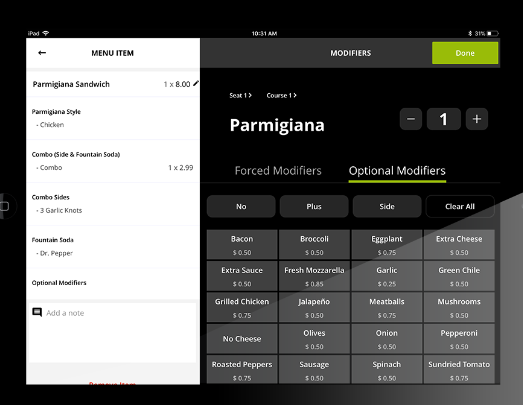This screenshot has height=405, width=523.
Task: Click the Add a note field
Action: point(112,333)
